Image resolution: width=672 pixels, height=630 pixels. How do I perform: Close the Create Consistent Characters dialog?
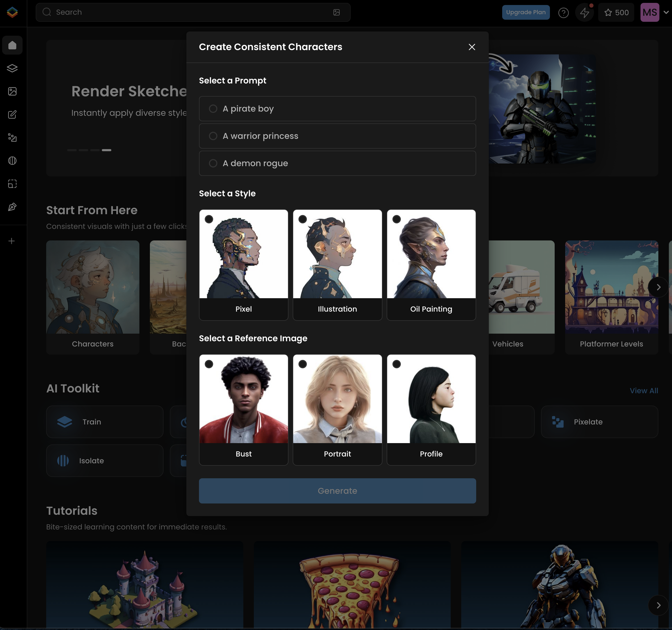point(472,47)
